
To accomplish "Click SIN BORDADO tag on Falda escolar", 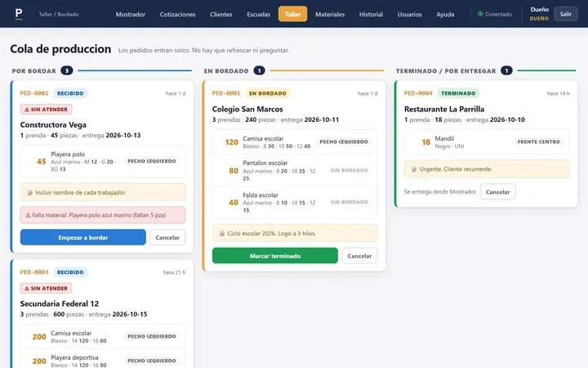I will (350, 202).
